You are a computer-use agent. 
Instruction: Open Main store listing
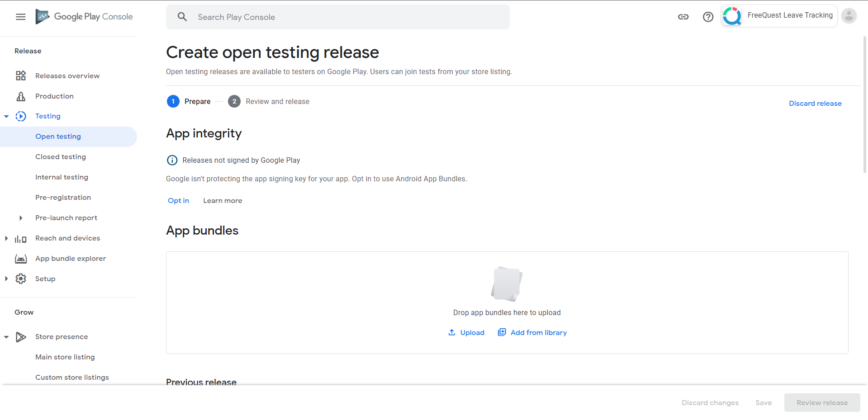click(65, 357)
